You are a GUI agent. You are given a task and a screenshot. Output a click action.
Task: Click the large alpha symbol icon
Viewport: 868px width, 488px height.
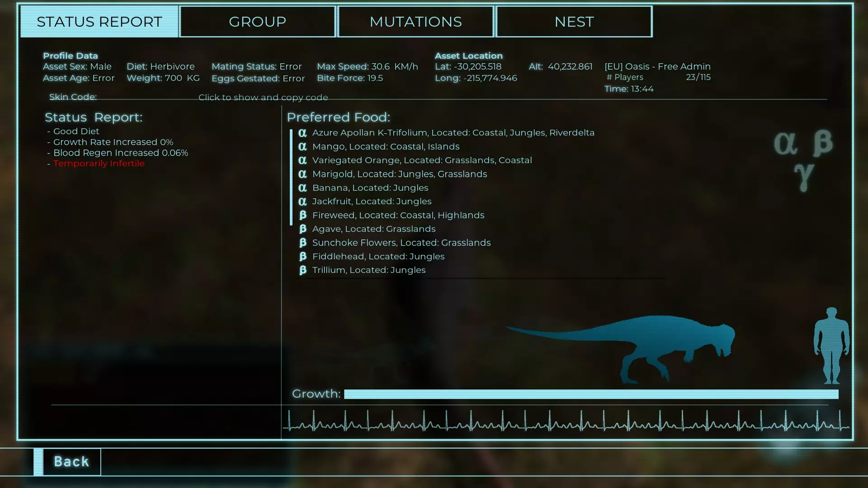click(785, 144)
